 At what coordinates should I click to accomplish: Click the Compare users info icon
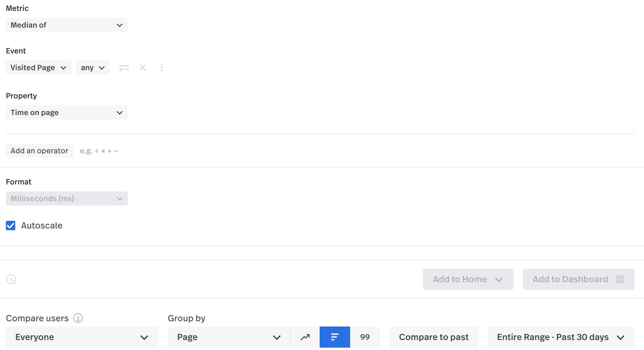tap(78, 318)
